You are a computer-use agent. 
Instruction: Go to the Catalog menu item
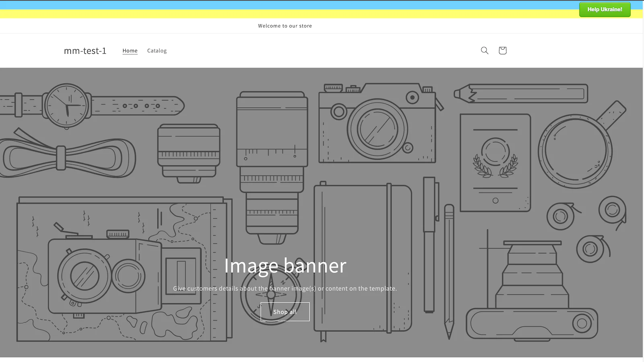157,51
